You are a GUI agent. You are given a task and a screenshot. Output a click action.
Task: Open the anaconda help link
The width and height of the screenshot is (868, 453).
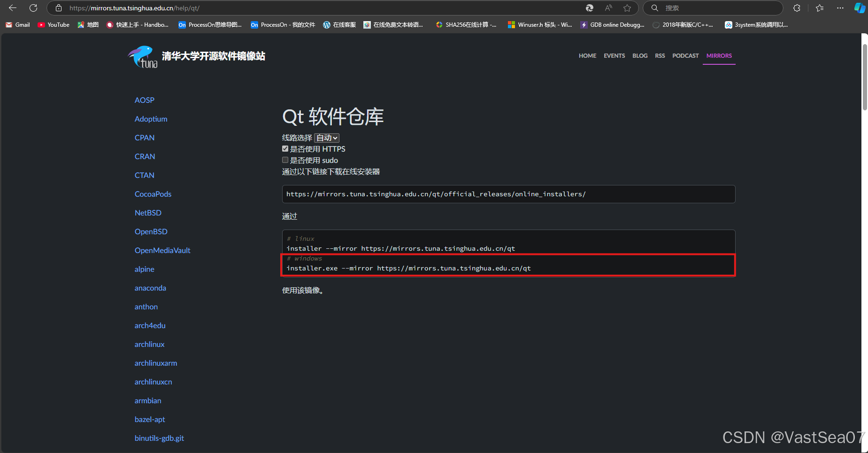click(150, 288)
